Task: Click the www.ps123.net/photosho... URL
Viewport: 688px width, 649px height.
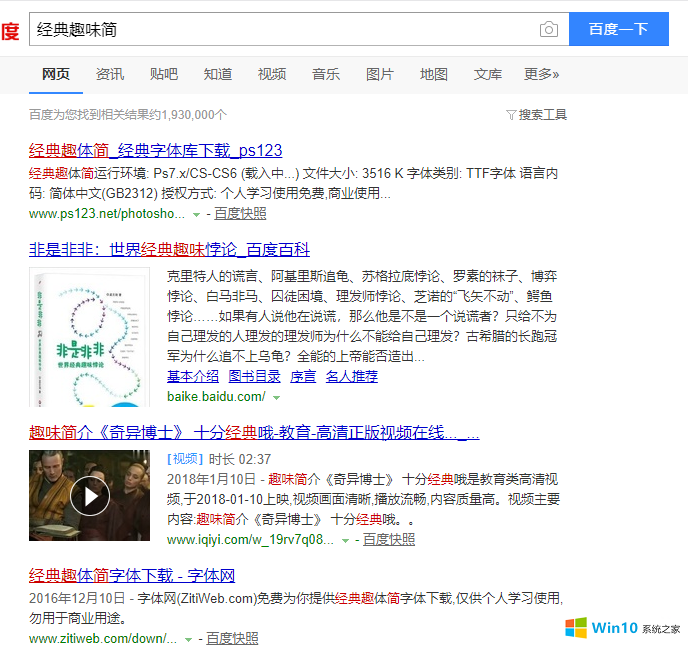Action: (x=107, y=214)
